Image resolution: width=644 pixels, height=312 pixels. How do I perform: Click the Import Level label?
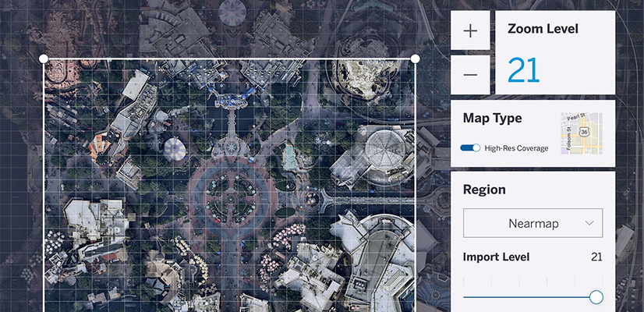(x=496, y=257)
